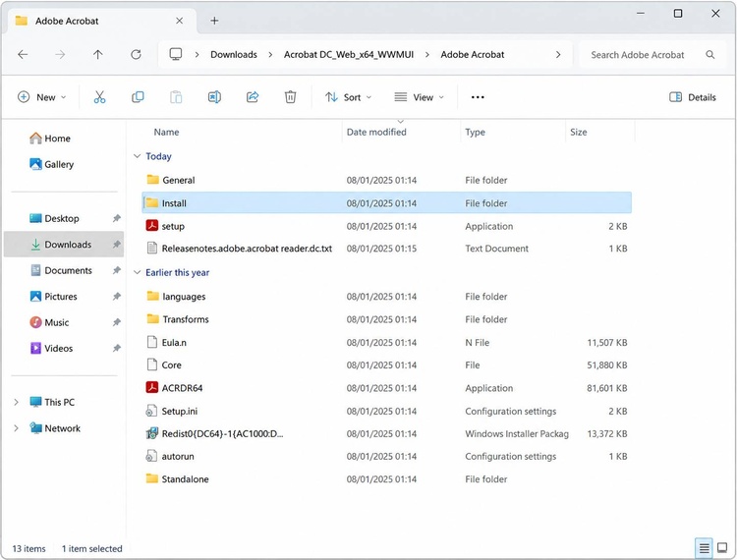Open the New dropdown menu
Screen dimensions: 737x560
pyautogui.click(x=42, y=97)
